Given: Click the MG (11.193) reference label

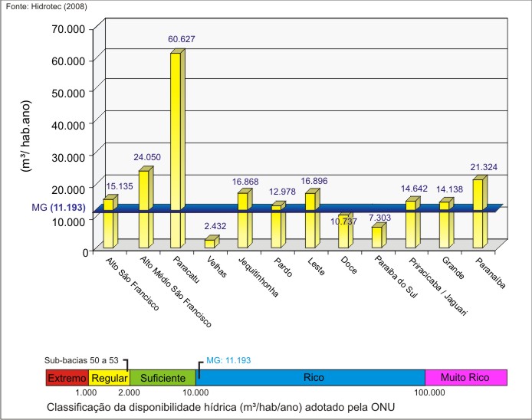Looking at the screenshot, I should click(58, 207).
